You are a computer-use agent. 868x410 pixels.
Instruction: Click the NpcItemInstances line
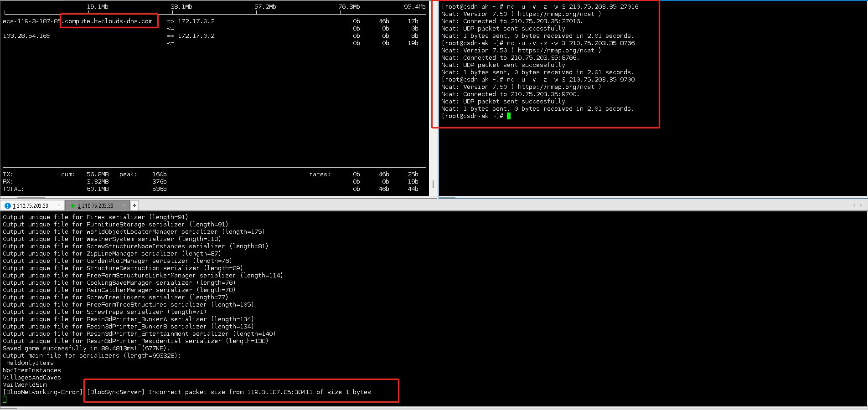tap(31, 370)
